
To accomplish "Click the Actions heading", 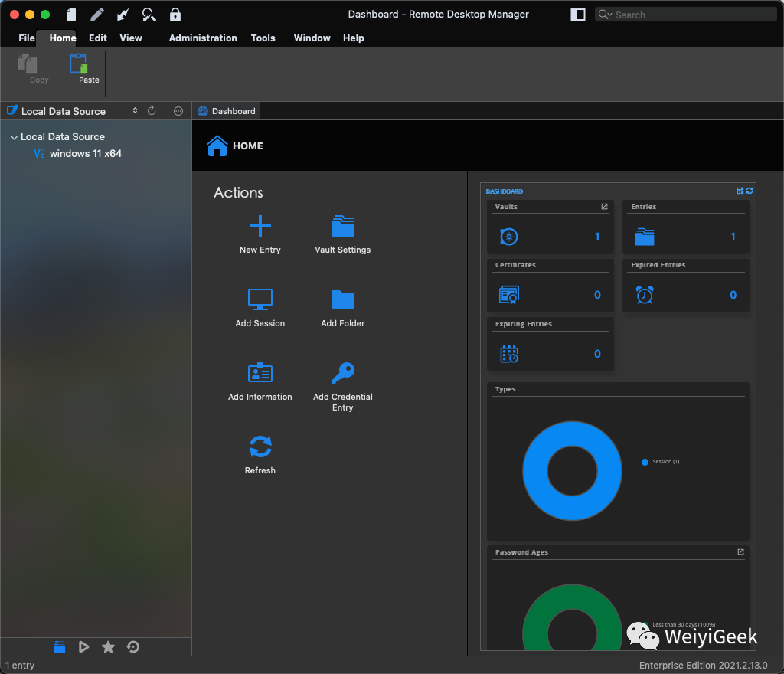I will coord(238,192).
